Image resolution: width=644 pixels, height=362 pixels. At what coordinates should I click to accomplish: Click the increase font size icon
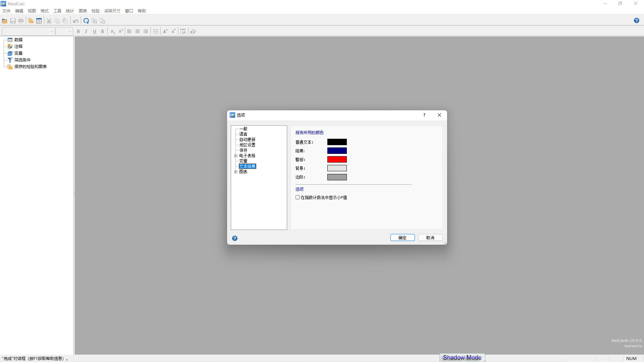coord(165,31)
